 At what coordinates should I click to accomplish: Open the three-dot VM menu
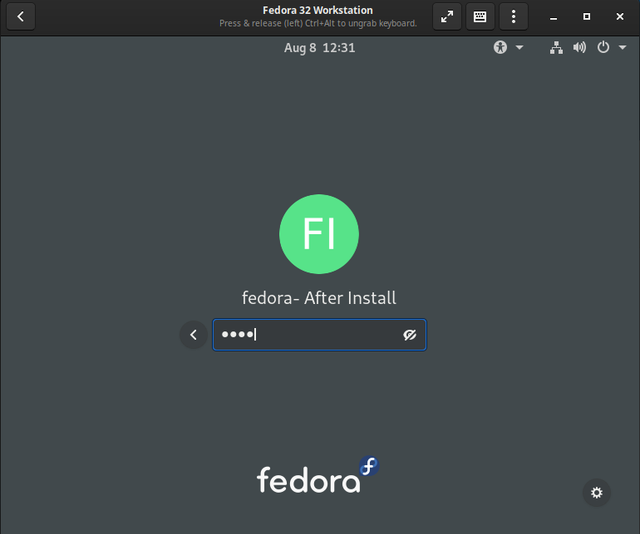pos(513,16)
